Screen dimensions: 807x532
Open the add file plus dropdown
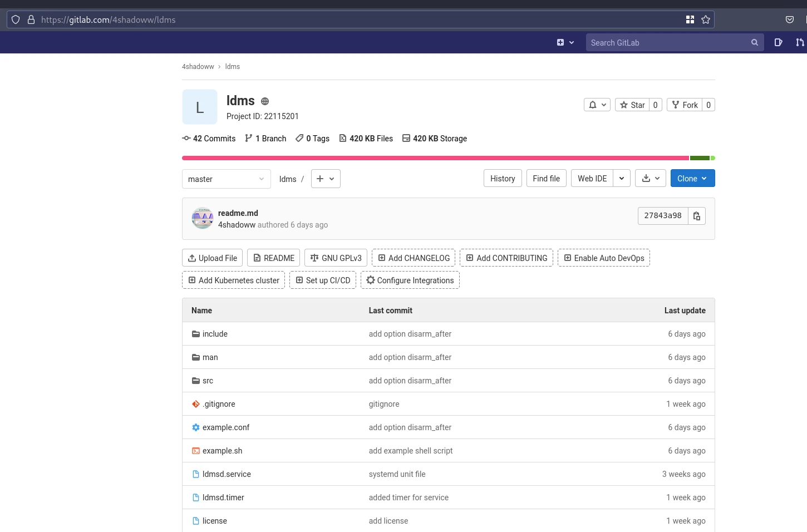326,179
